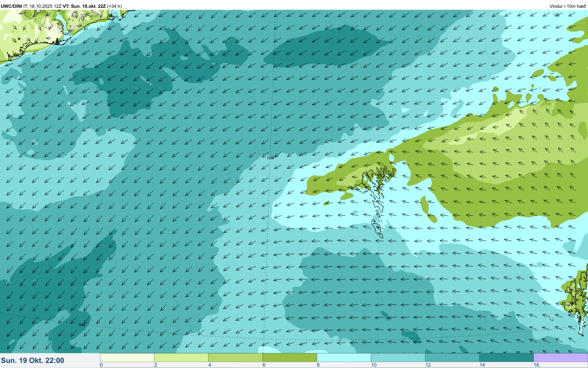Click the medium green 4–6 legend swatch
Viewport: 588px width, 368px height.
pyautogui.click(x=236, y=357)
